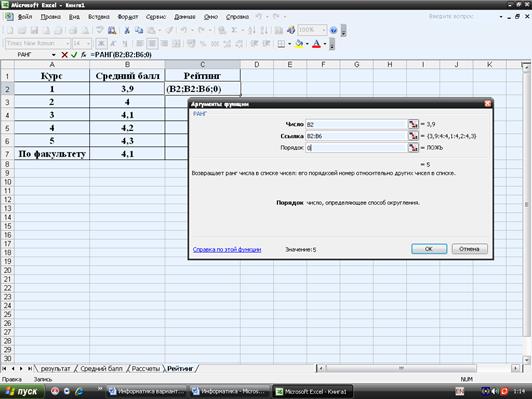This screenshot has height=399, width=532.
Task: Open Windows Пуск start button
Action: pos(22,392)
